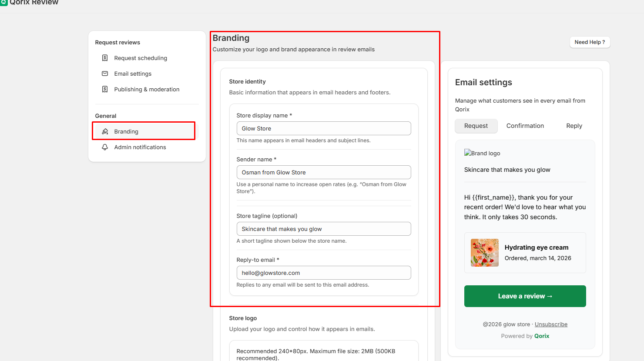Click the Qorix Review logo icon
This screenshot has width=644, height=361.
click(x=4, y=2)
